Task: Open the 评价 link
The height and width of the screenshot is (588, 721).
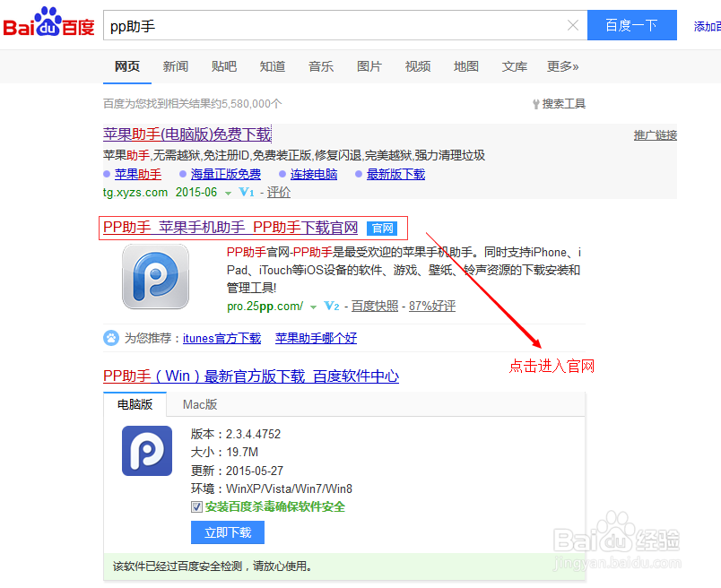Action: point(279,192)
